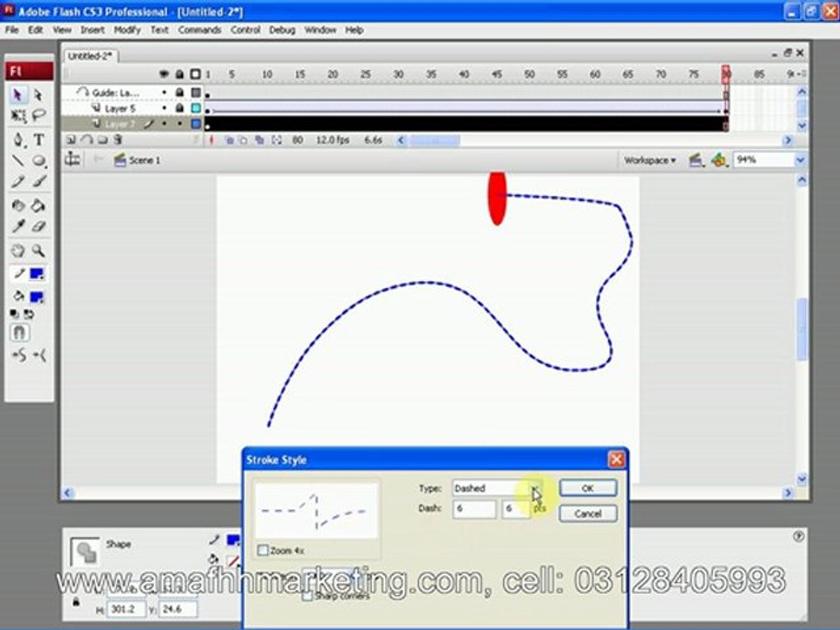Click the Black and White colors button

(x=15, y=314)
